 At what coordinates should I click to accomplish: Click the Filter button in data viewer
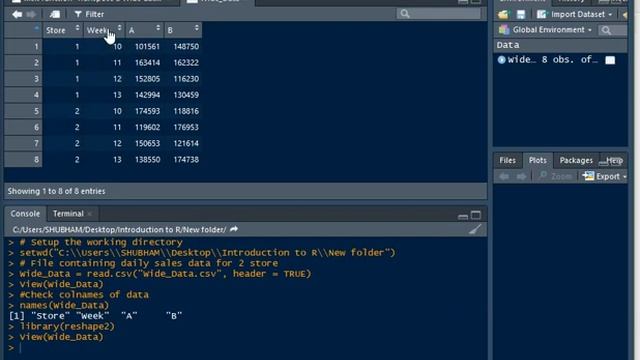[89, 14]
